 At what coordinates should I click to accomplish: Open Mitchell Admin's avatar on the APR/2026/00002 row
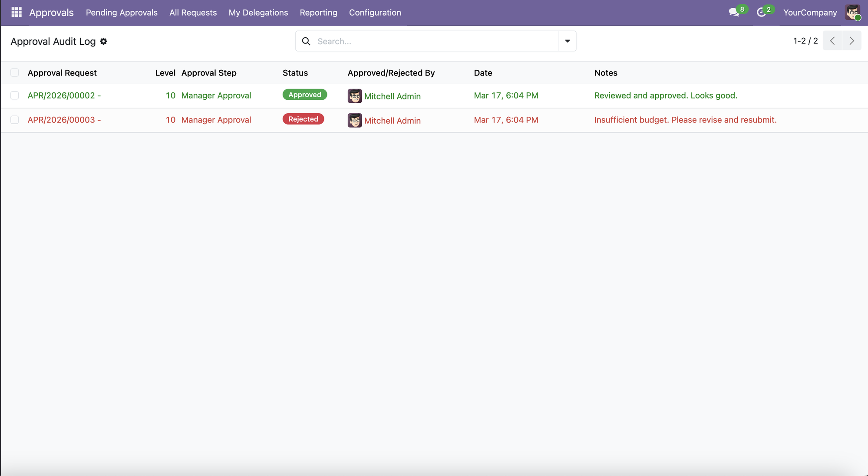(355, 96)
